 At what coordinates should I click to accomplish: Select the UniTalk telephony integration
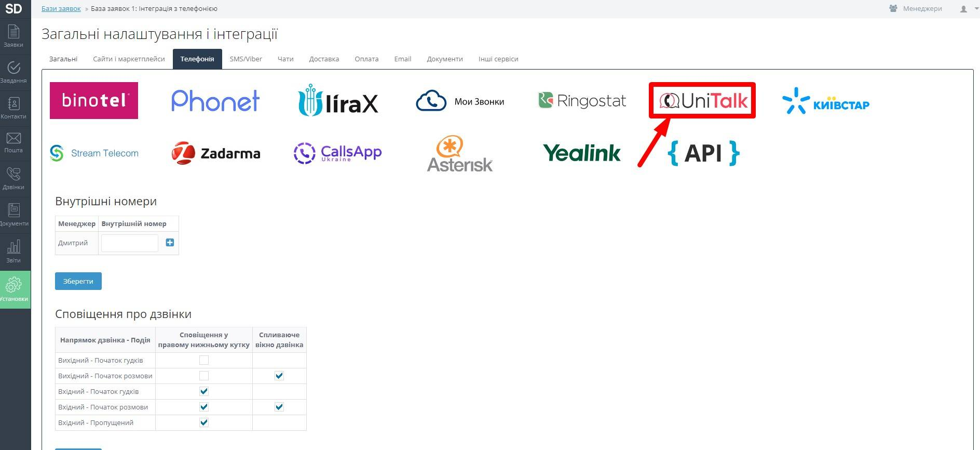[x=702, y=100]
